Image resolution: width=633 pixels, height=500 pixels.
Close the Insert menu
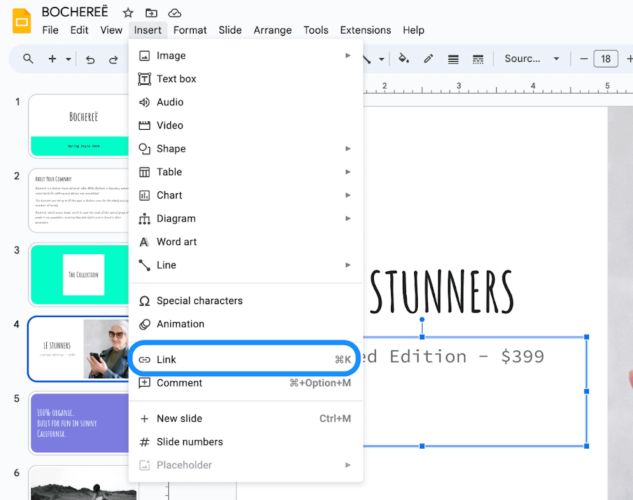[x=147, y=30]
